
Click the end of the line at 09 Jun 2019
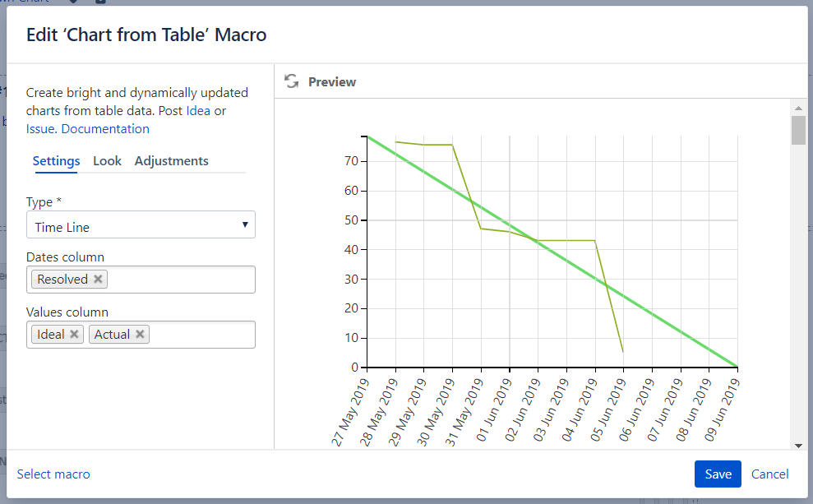737,367
